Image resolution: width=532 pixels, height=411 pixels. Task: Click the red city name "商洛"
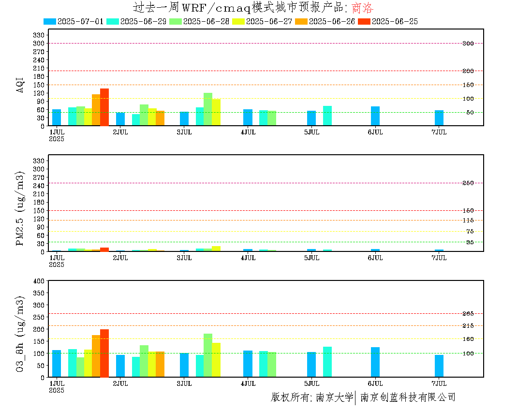[362, 7]
